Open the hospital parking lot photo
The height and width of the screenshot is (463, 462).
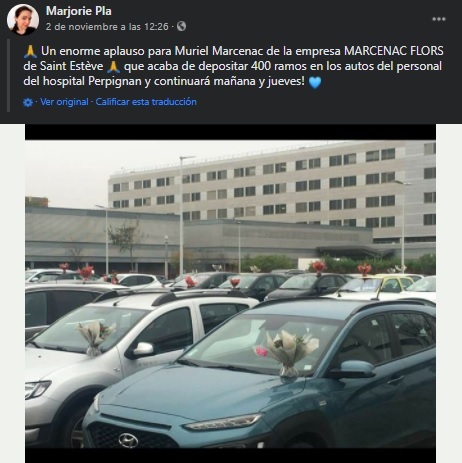(230, 293)
